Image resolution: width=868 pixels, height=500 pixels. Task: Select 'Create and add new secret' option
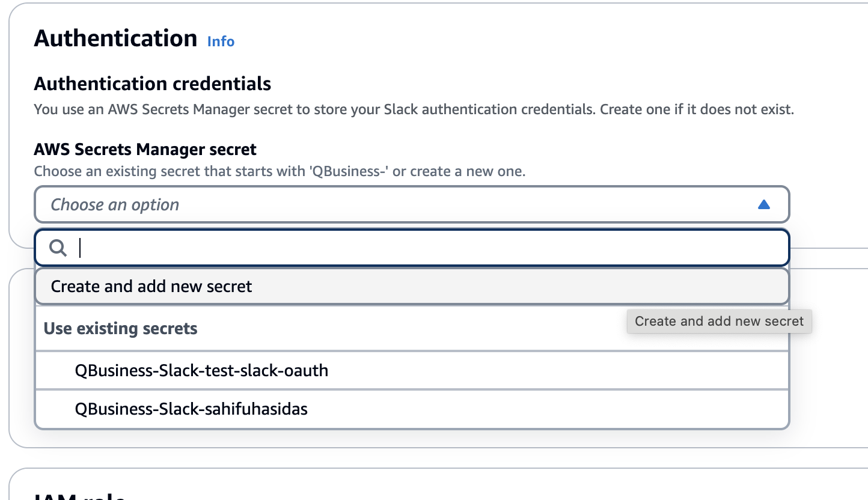point(151,286)
